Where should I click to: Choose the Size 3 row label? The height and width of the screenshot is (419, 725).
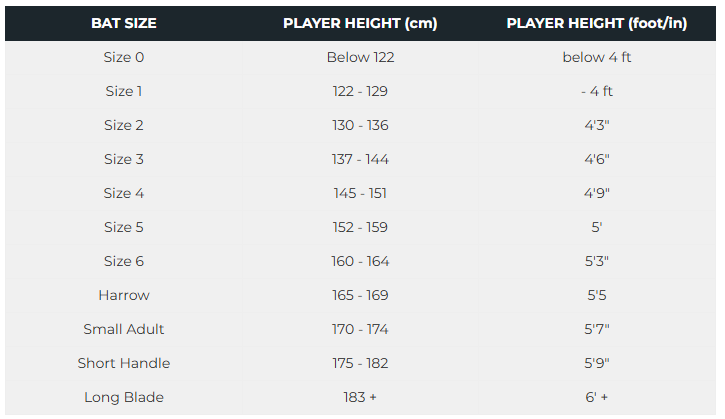pos(124,159)
